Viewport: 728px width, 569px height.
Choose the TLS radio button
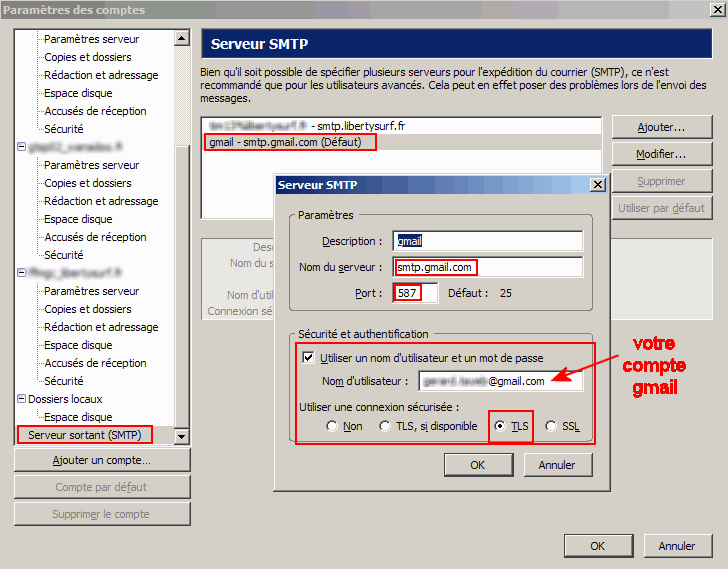(x=500, y=426)
